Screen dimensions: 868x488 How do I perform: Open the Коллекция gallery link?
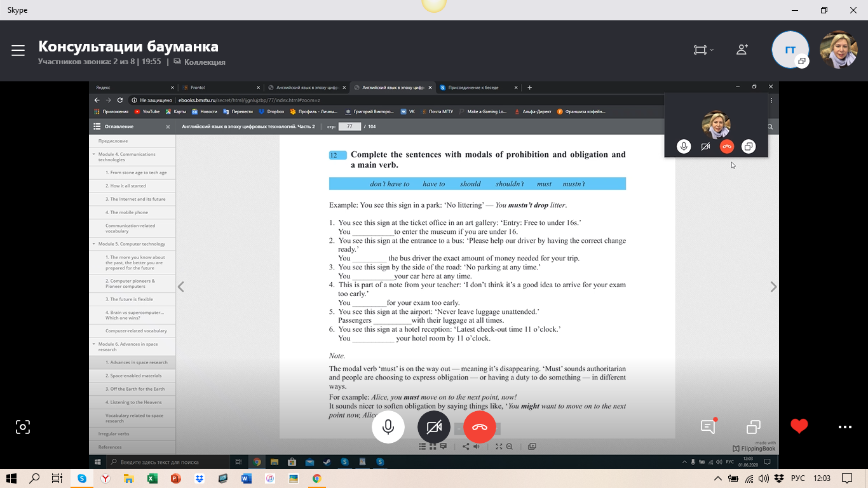point(200,62)
